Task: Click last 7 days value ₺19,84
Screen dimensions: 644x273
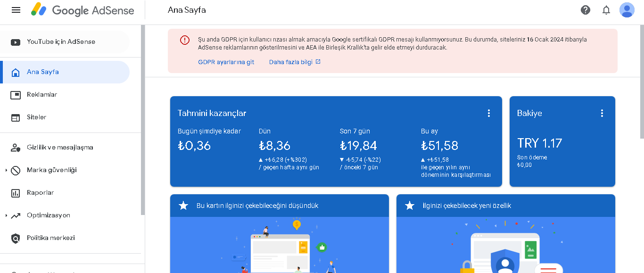Action: [358, 146]
